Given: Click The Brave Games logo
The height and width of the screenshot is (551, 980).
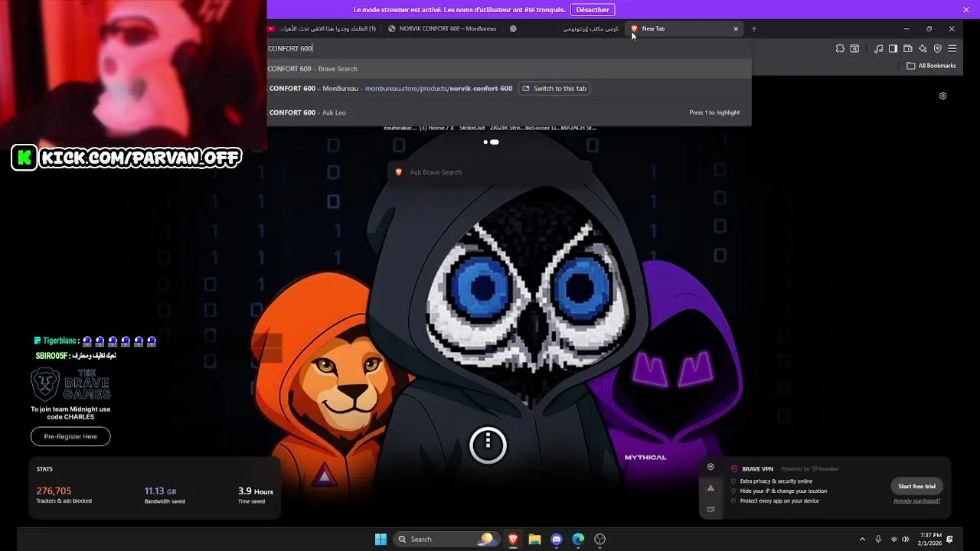Looking at the screenshot, I should click(x=70, y=384).
